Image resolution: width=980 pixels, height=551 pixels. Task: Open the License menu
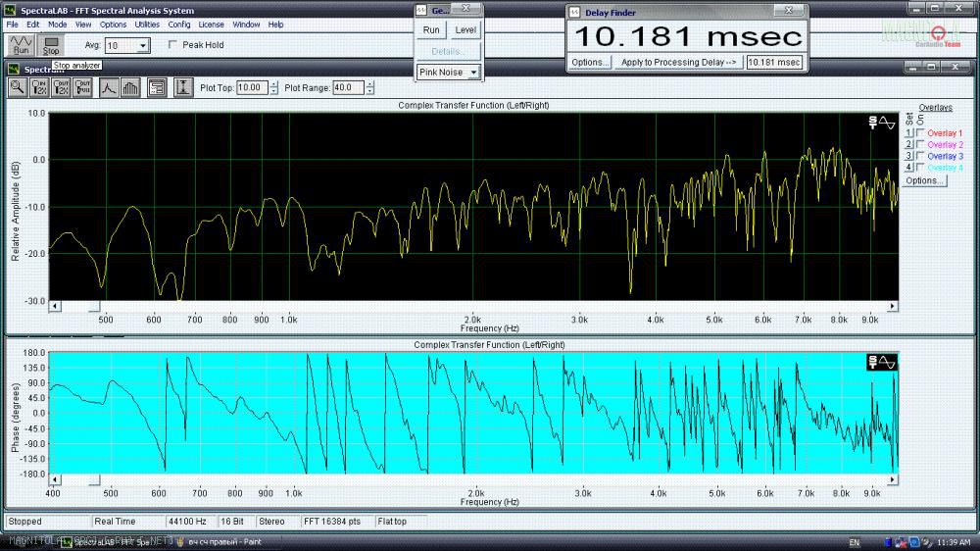212,25
